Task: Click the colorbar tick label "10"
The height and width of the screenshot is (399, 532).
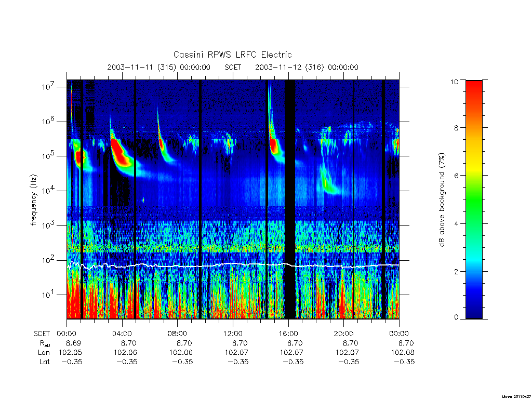Action: pyautogui.click(x=454, y=82)
